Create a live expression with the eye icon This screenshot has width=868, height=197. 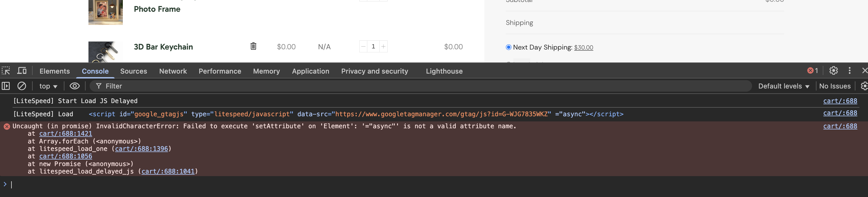click(x=74, y=86)
